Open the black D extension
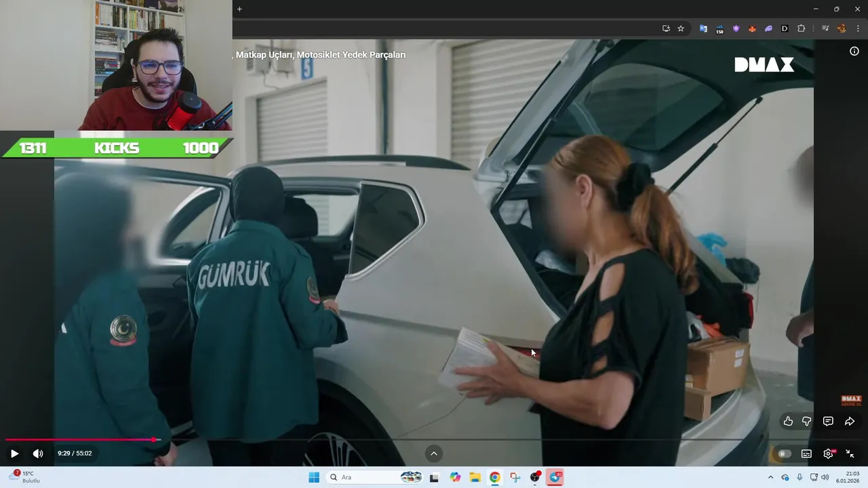The width and height of the screenshot is (868, 488). [x=785, y=28]
